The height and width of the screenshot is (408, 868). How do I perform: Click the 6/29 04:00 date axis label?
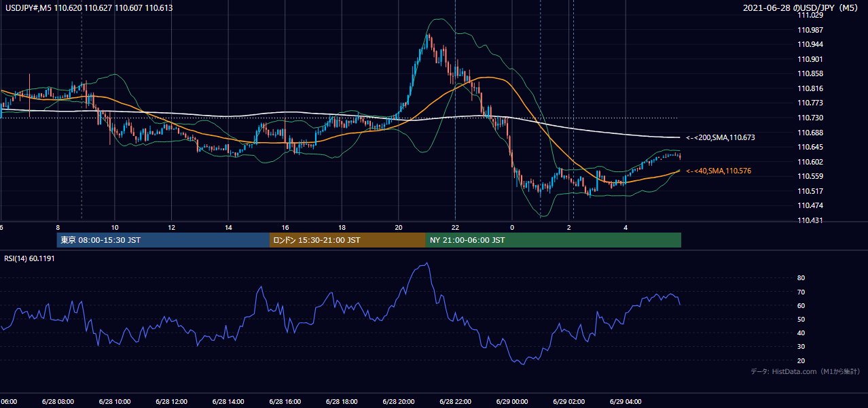[x=626, y=401]
